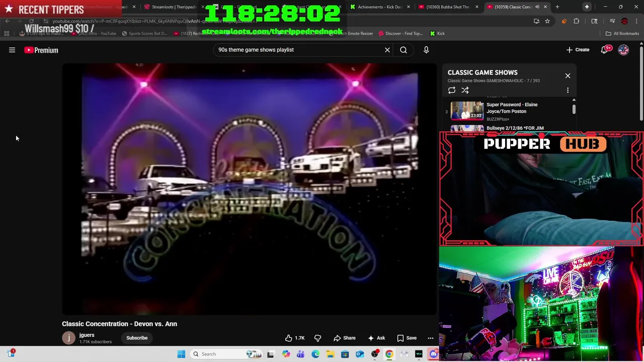644x362 pixels.
Task: Open the bookmarks bar apps grid icon
Action: 7,33
